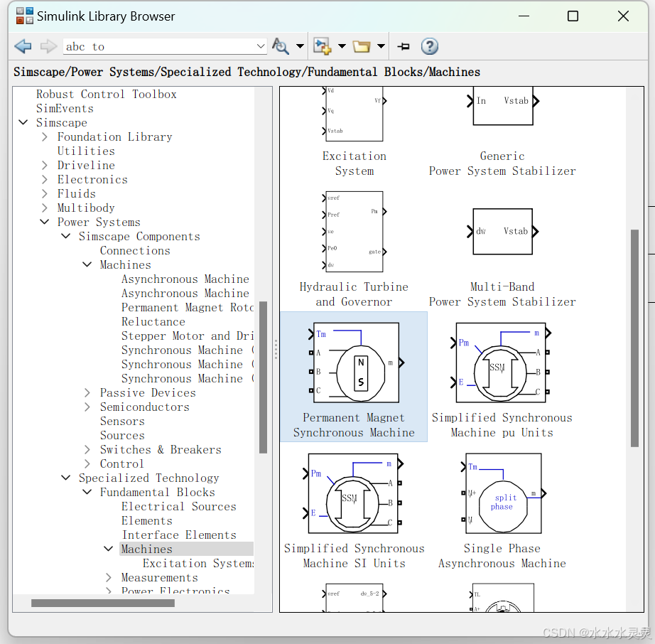Select the Excitation System block

(x=354, y=132)
